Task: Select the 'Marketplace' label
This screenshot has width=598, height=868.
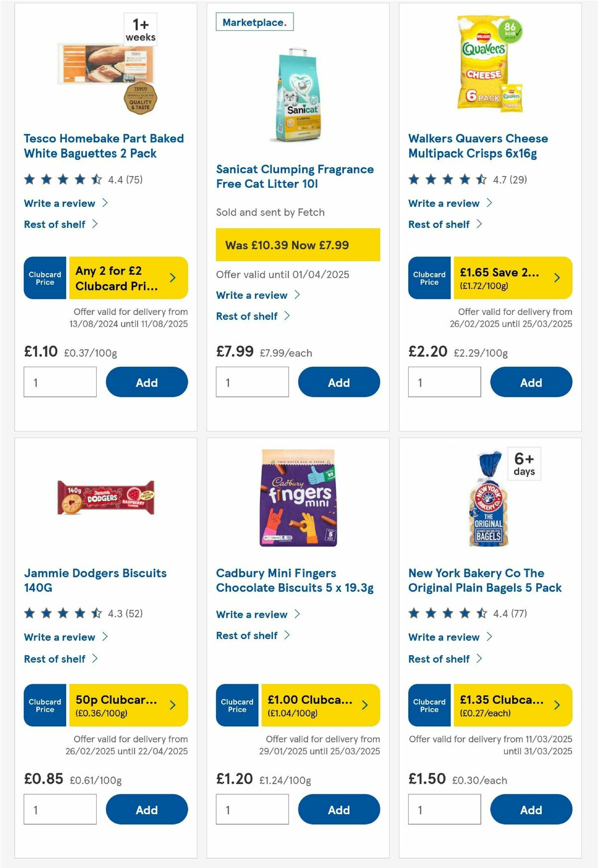Action: [255, 22]
